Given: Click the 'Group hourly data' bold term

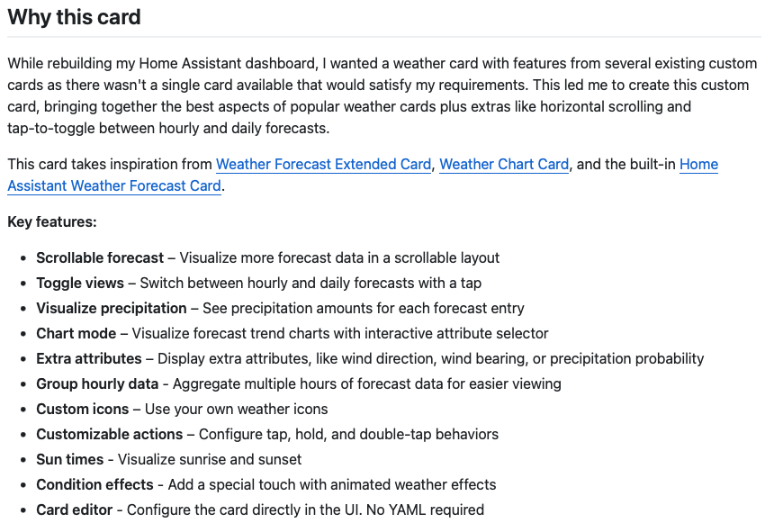Looking at the screenshot, I should pyautogui.click(x=97, y=384).
